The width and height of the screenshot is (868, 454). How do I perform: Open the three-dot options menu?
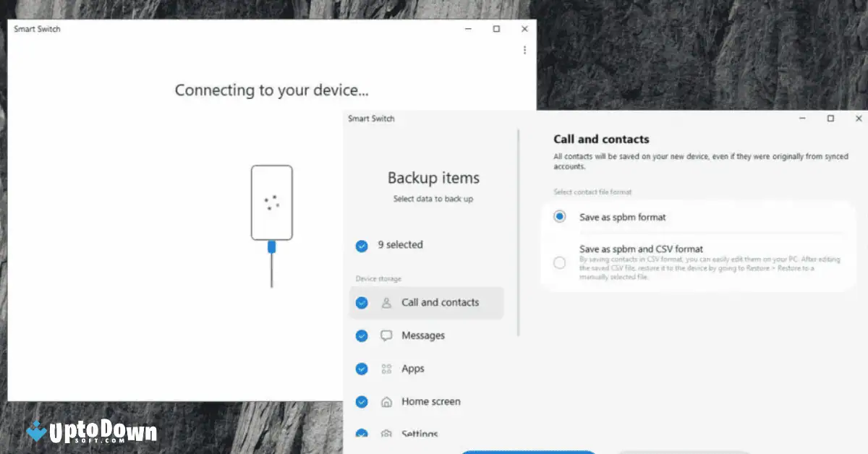click(524, 49)
